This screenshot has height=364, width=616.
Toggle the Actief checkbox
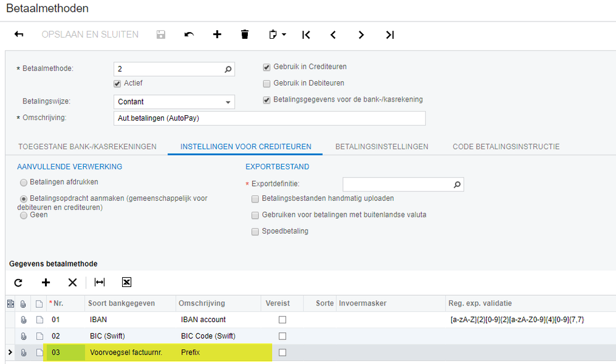click(117, 83)
